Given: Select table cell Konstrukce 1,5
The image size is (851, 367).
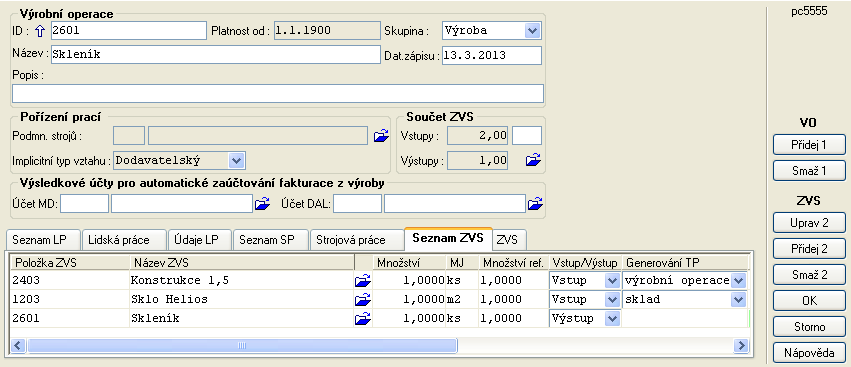Looking at the screenshot, I should pyautogui.click(x=242, y=281).
